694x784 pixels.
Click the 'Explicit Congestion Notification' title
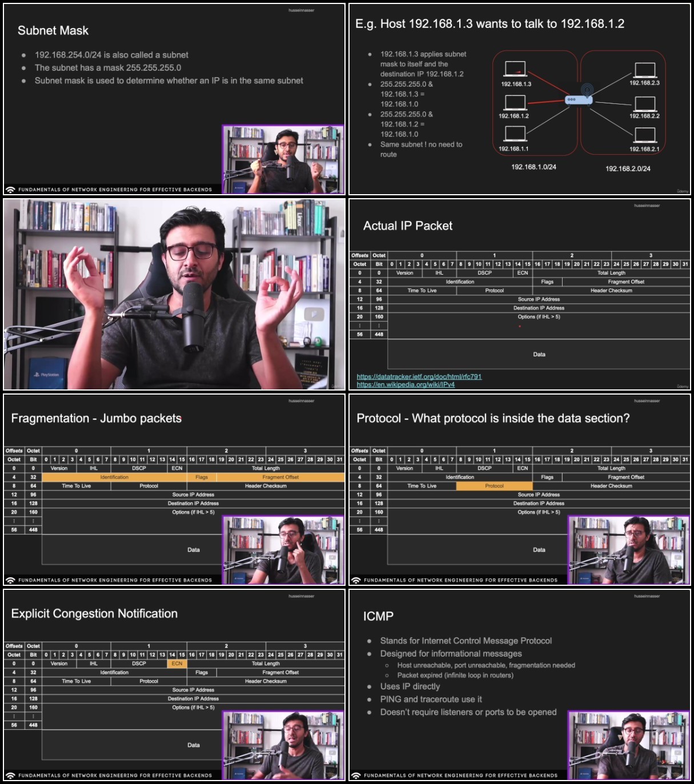pyautogui.click(x=94, y=614)
